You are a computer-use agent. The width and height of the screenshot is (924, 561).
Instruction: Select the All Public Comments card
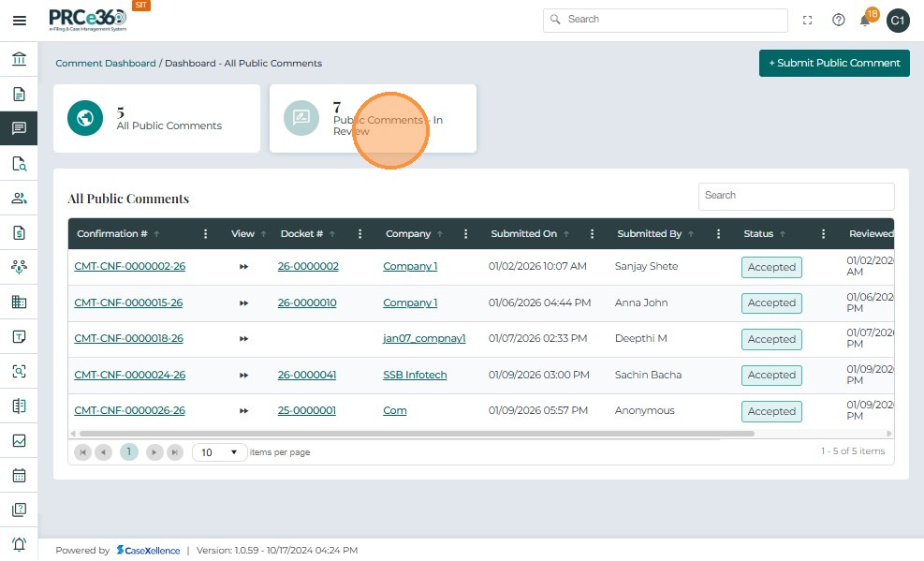pyautogui.click(x=156, y=119)
